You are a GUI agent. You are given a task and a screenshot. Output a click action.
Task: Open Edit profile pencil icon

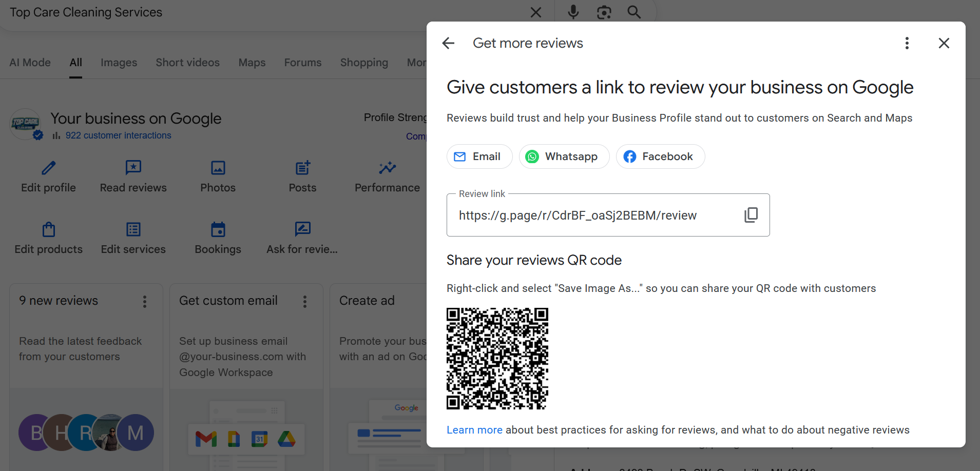click(x=49, y=168)
